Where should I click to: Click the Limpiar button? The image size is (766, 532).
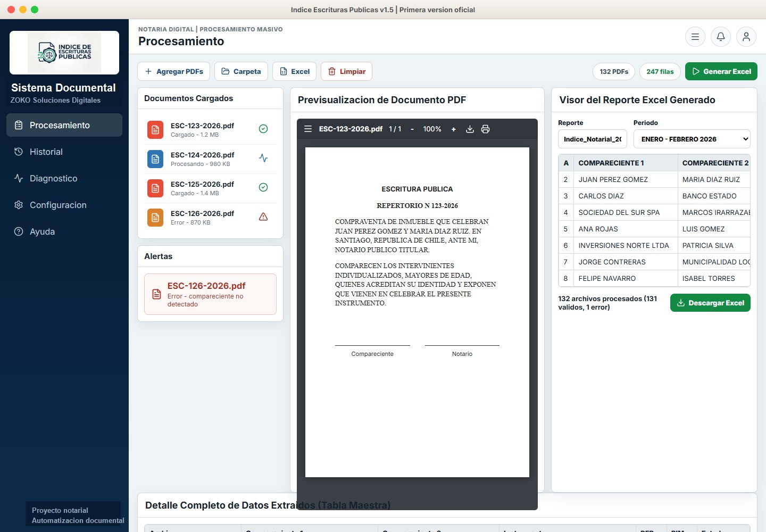coord(347,71)
